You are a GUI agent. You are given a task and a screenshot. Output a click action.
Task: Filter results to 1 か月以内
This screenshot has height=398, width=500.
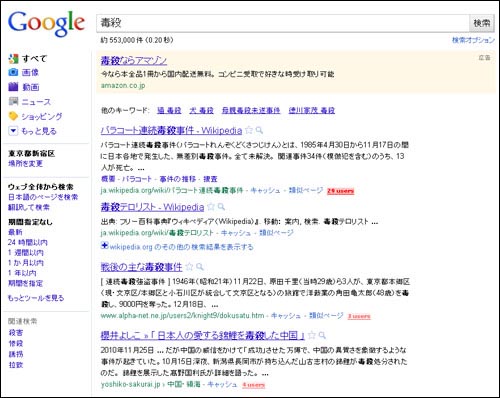click(x=26, y=263)
